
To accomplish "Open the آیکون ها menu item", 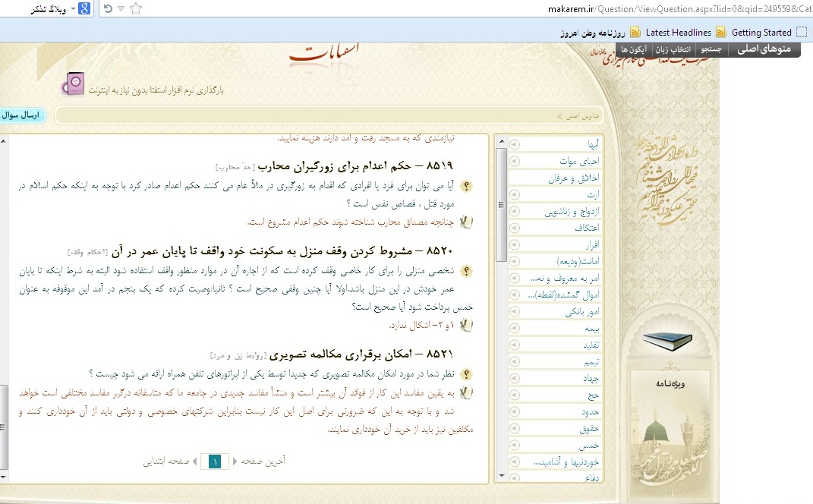I will click(x=634, y=49).
